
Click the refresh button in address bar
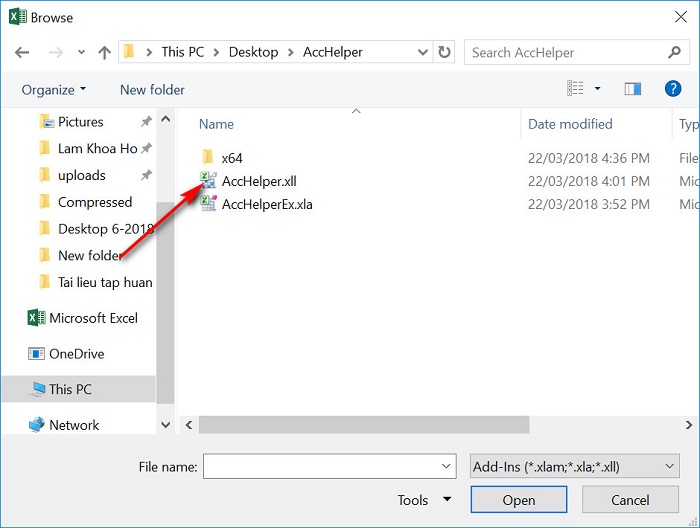coord(445,52)
